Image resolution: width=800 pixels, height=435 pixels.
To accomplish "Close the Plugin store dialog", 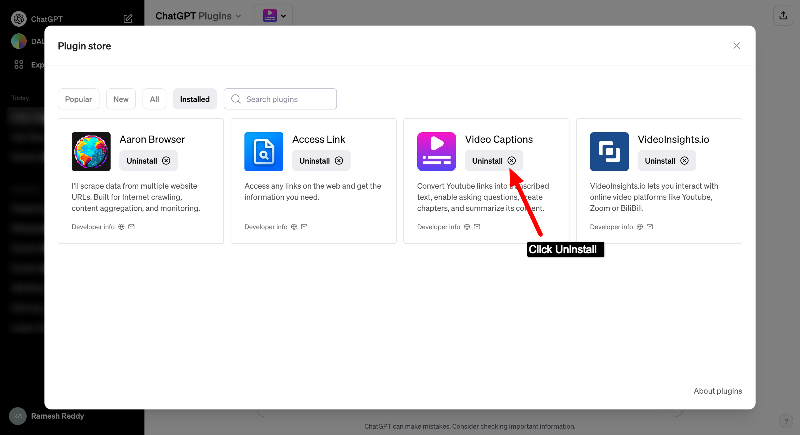I will [x=736, y=46].
